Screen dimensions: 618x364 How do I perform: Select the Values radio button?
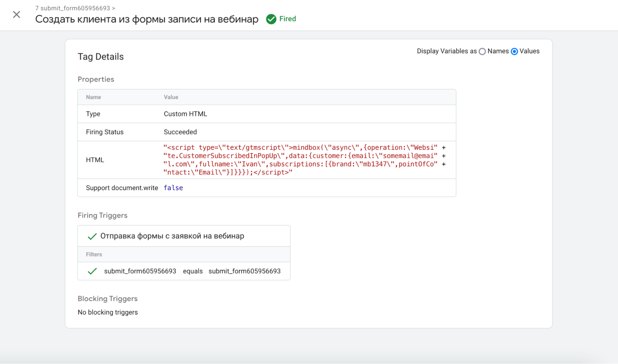[x=514, y=52]
